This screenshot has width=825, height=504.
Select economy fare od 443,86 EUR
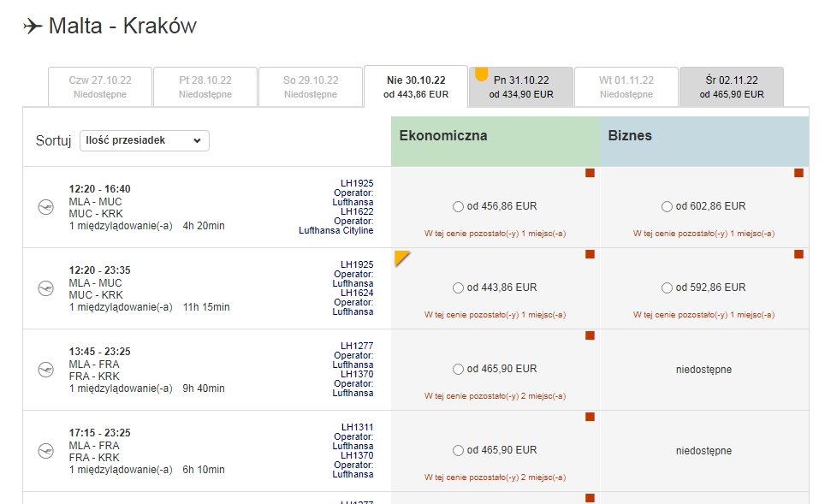tap(458, 288)
